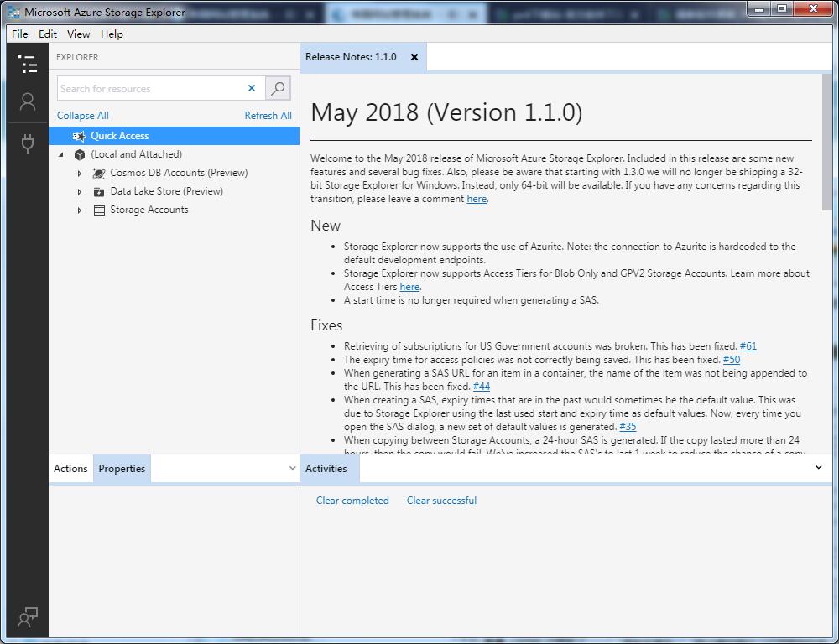Select (Local and Attached) tree row
839x644 pixels.
(174, 154)
